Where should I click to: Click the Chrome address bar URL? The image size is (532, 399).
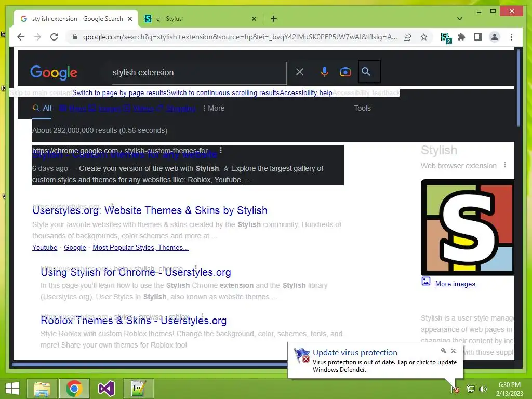tap(240, 37)
